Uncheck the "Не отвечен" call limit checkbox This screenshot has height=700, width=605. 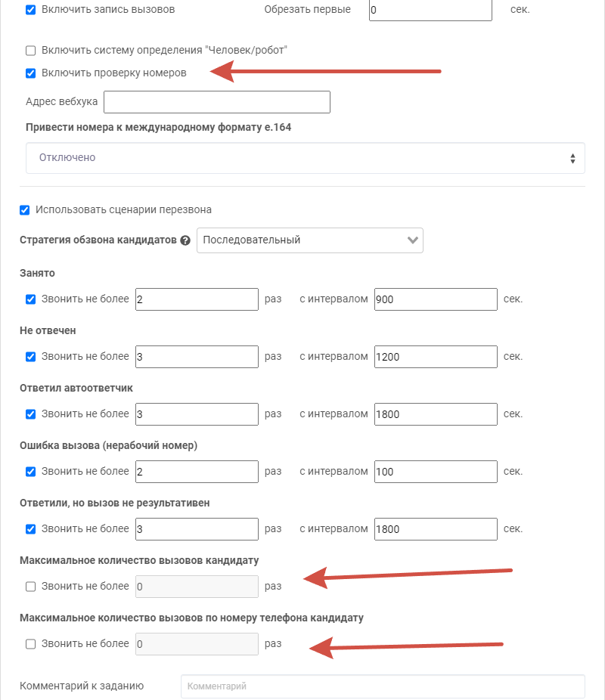point(31,357)
